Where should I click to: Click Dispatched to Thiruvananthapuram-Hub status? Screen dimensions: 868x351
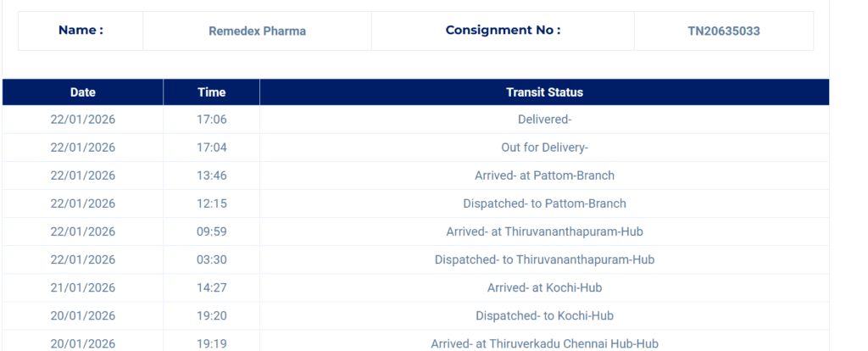pyautogui.click(x=544, y=259)
